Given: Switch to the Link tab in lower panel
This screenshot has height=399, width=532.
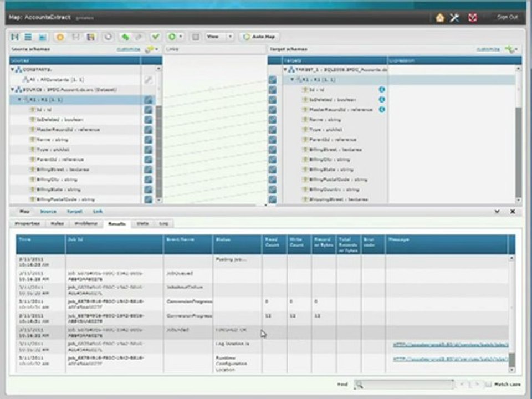Looking at the screenshot, I should (98, 211).
